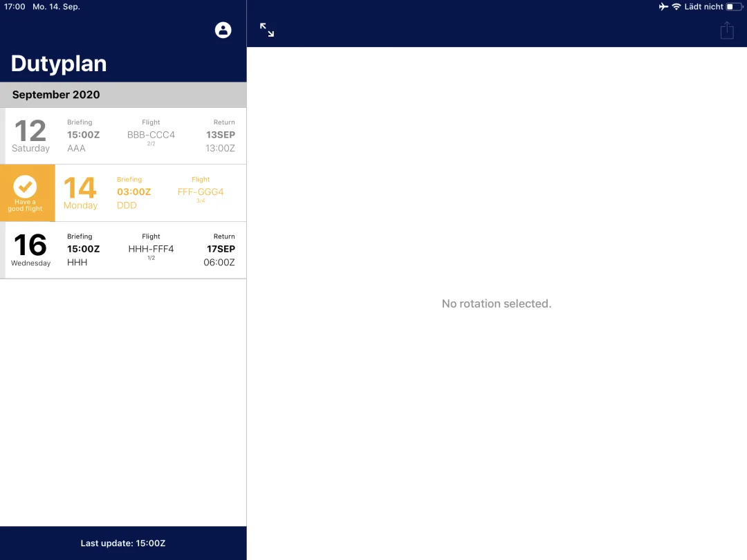Viewport: 747px width, 560px height.
Task: Click return date 17SEP
Action: [x=221, y=249]
